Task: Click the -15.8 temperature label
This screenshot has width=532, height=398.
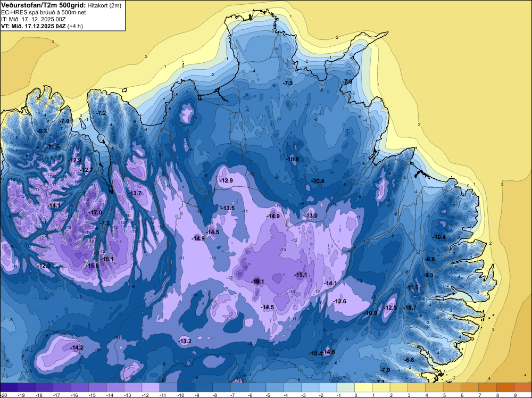Action: [93, 266]
